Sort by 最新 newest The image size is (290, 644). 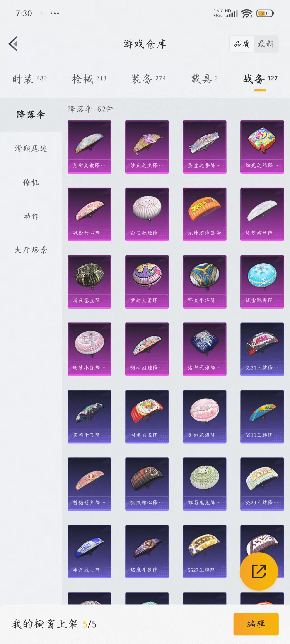coord(266,44)
